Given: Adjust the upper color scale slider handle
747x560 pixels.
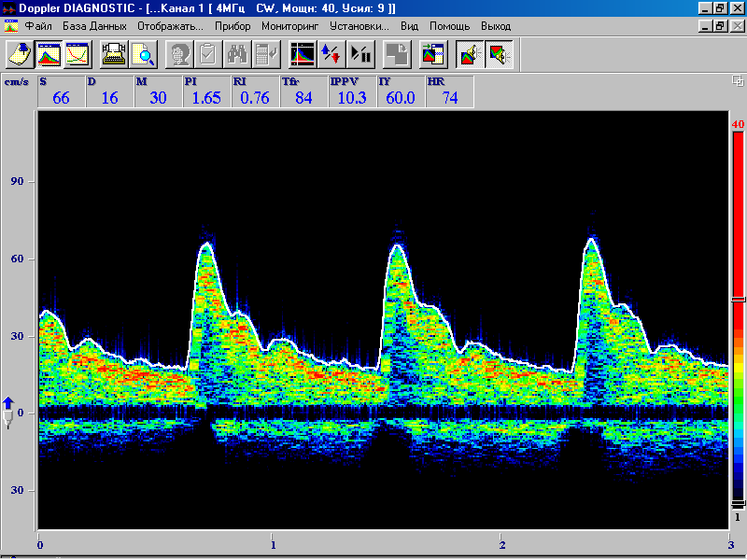Looking at the screenshot, I should [x=738, y=300].
